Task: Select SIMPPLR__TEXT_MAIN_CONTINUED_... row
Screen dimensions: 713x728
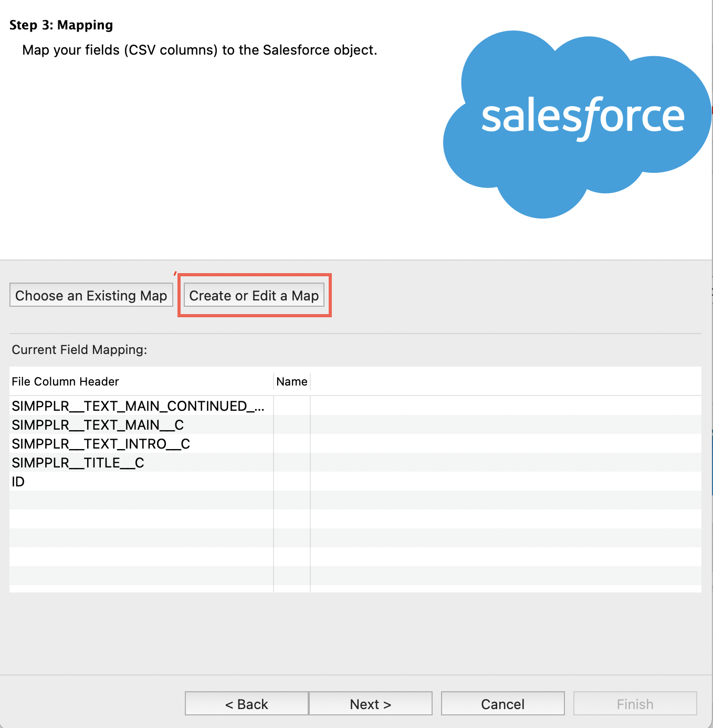Action: 355,406
